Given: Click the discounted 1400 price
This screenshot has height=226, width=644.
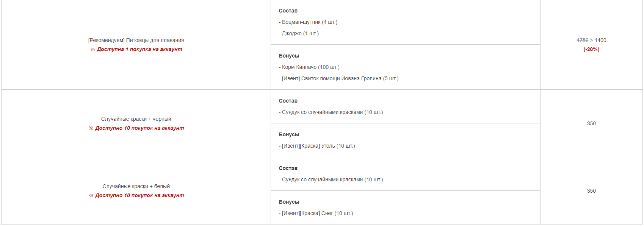Looking at the screenshot, I should tap(600, 41).
